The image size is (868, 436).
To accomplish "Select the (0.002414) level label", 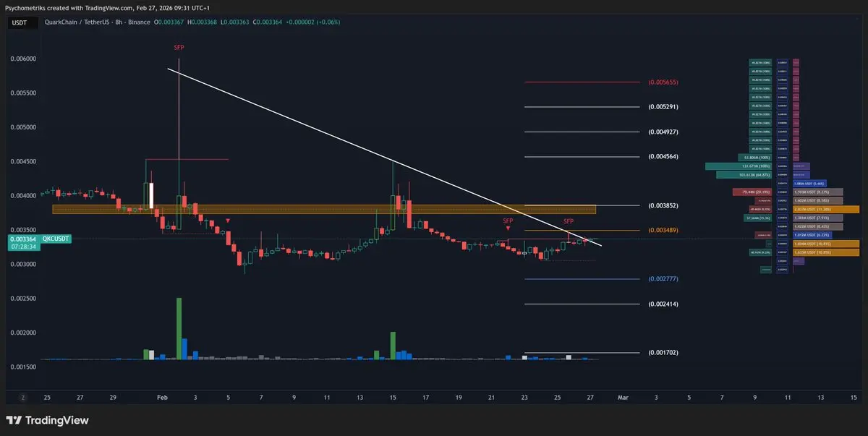I will coord(663,304).
